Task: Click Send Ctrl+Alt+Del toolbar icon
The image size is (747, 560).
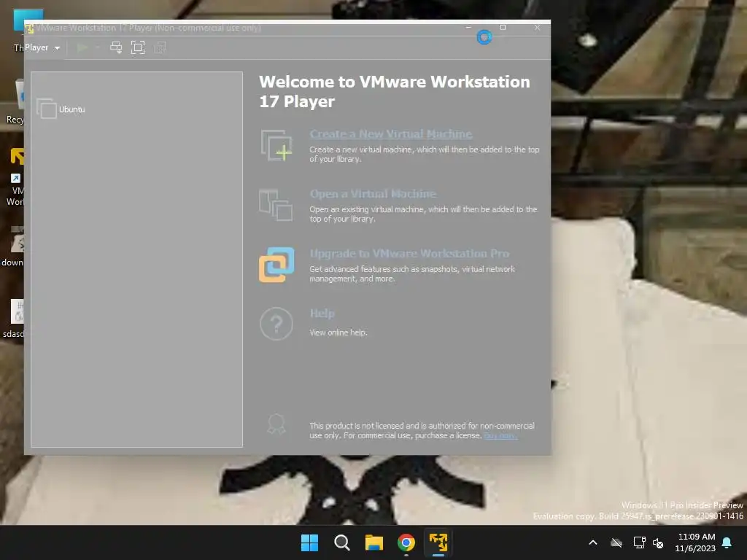Action: [116, 47]
